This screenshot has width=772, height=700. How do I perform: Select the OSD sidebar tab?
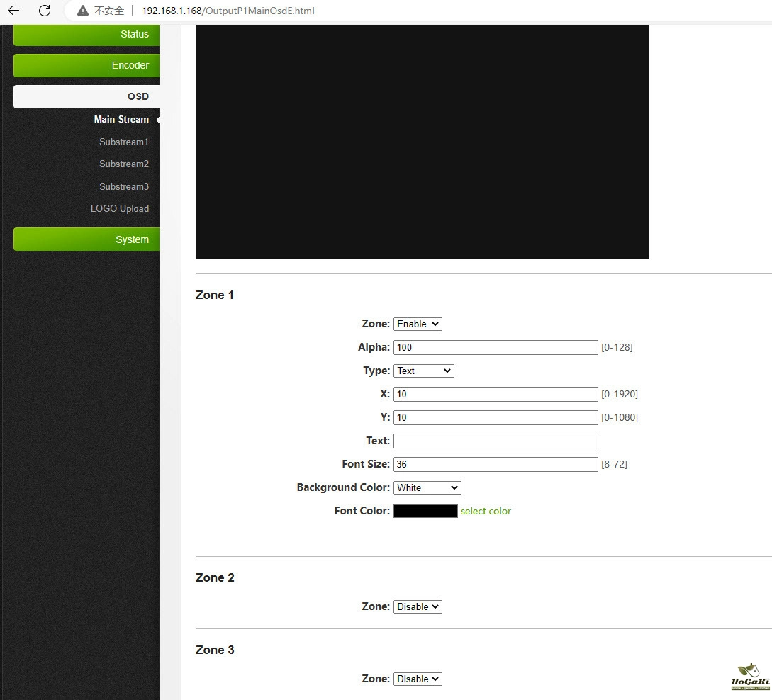click(86, 96)
